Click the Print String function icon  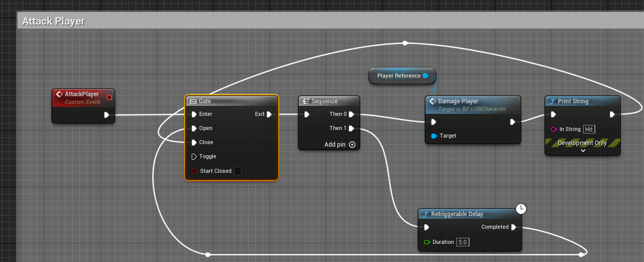tap(552, 101)
